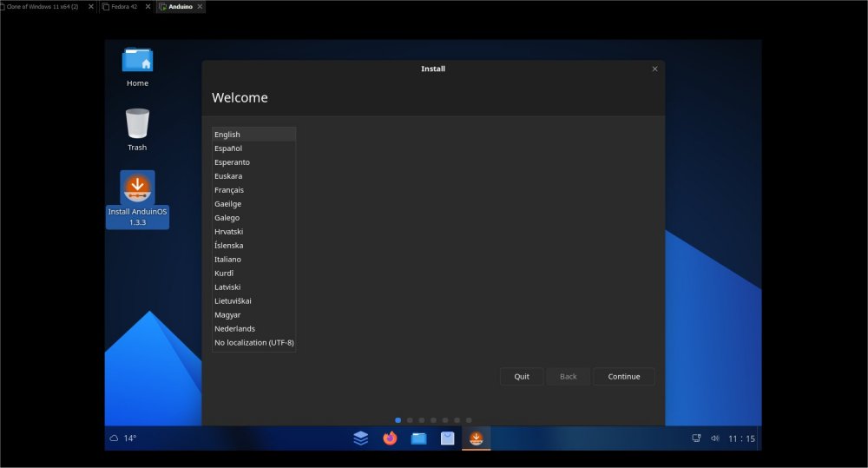Open the 11:15 clock in taskbar
Screen dimensions: 868x468
pos(742,438)
